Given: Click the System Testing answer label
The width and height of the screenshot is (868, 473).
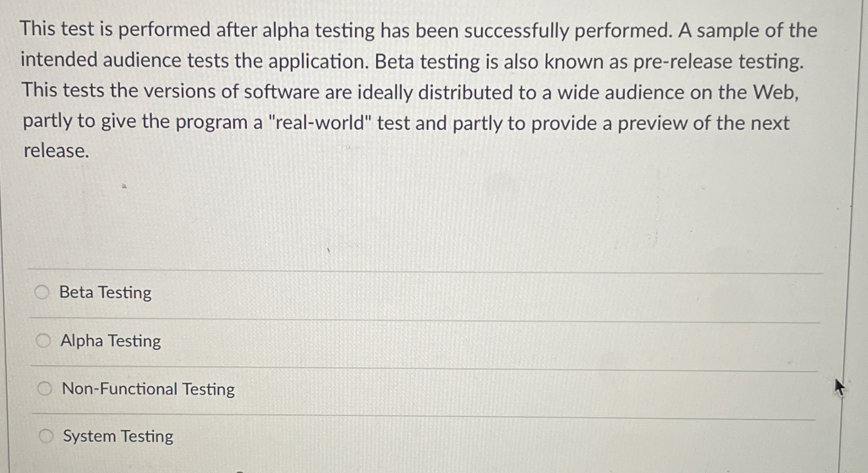Looking at the screenshot, I should 118,436.
